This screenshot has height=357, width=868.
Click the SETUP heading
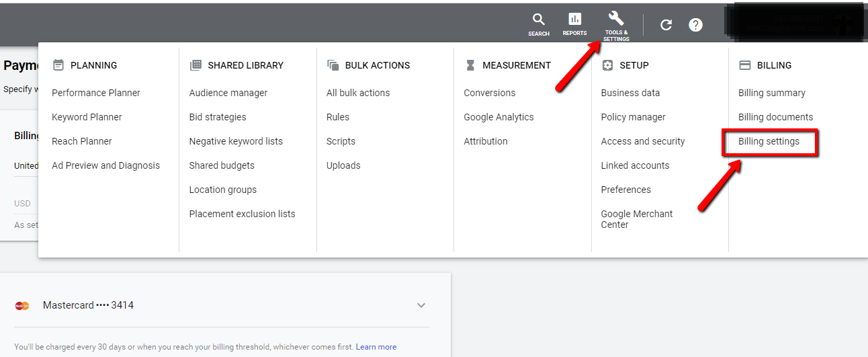pos(634,65)
